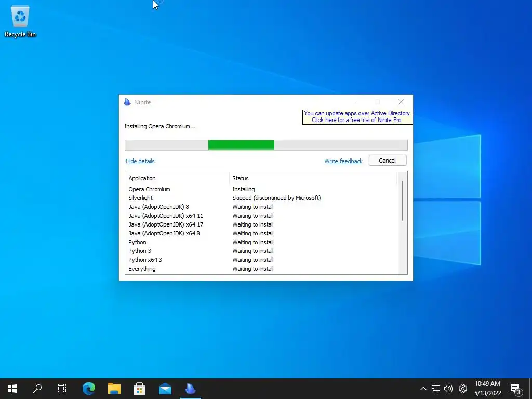Click the details list scrollbar thumb
This screenshot has height=399, width=532.
click(x=403, y=201)
